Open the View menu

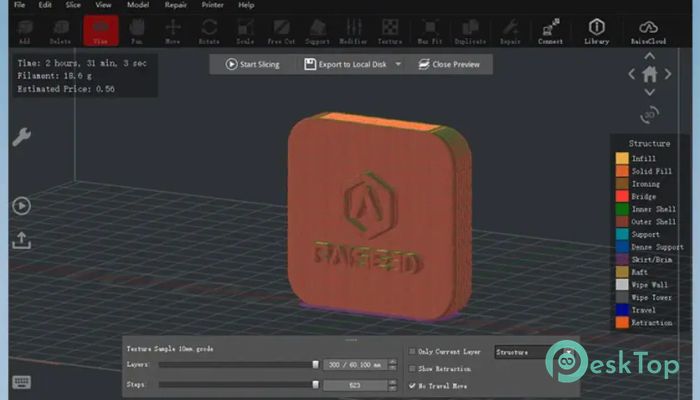[x=103, y=5]
